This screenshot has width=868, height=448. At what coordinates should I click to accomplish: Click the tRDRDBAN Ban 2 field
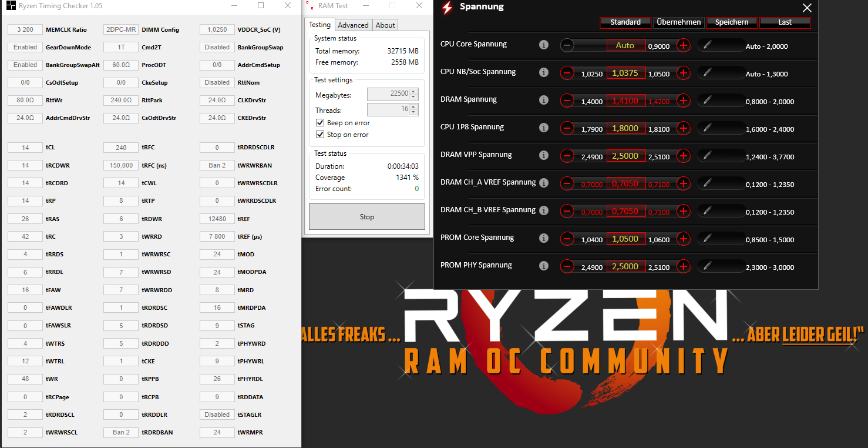121,432
